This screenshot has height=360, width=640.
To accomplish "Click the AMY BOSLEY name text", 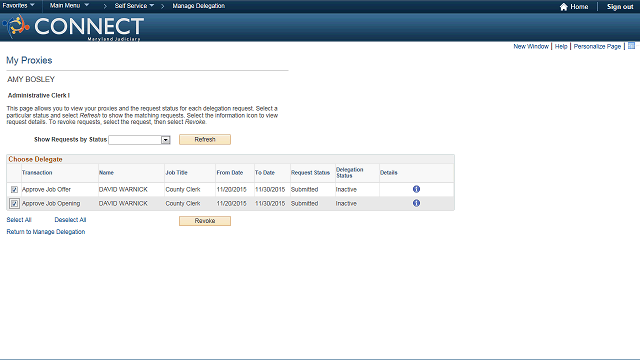I will (x=31, y=79).
